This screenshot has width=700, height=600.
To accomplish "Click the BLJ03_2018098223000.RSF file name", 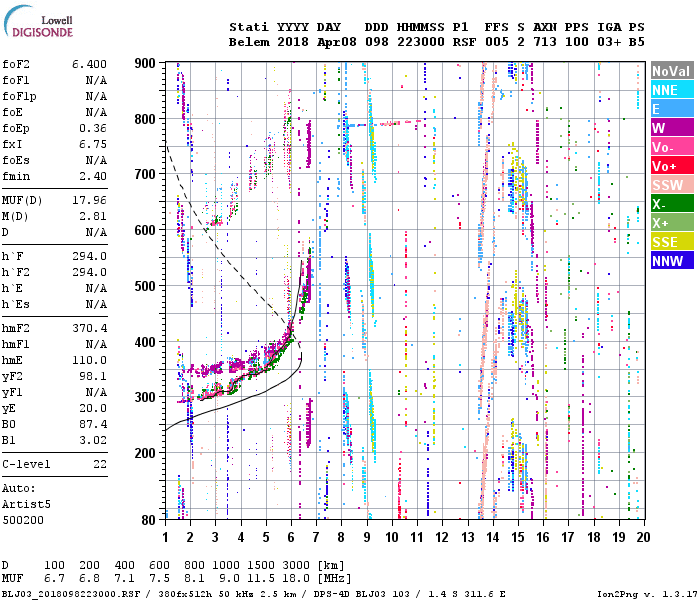I will click(x=71, y=594).
